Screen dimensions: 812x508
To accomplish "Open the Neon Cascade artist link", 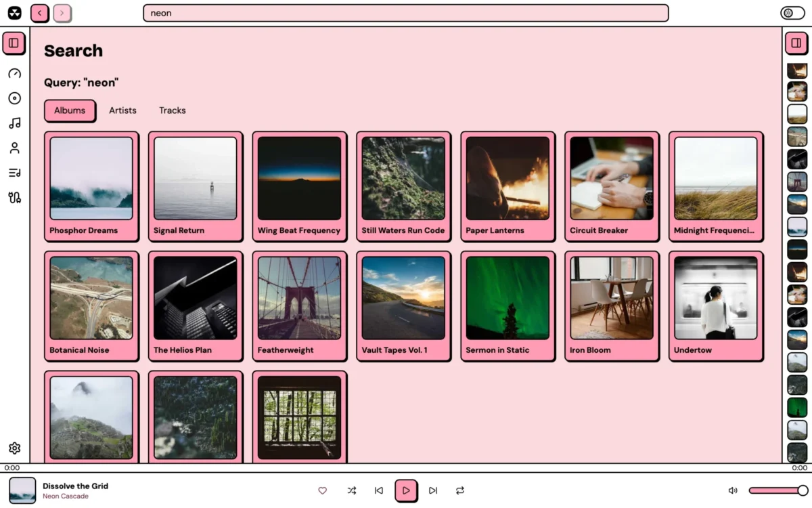I will tap(66, 496).
